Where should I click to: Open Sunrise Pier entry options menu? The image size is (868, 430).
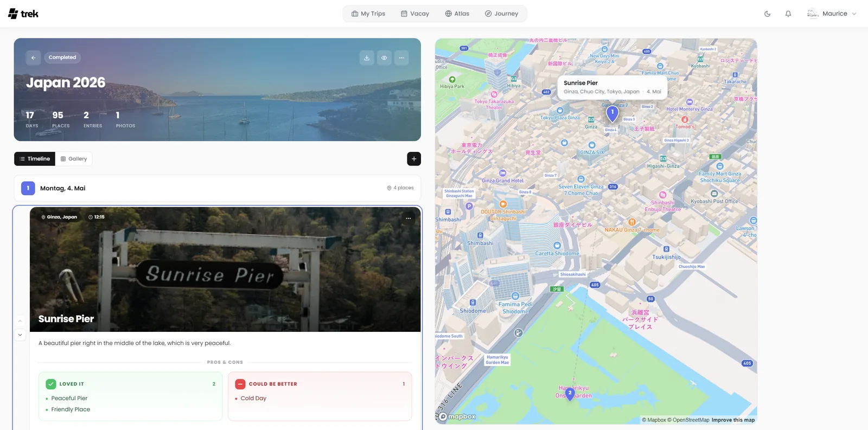[409, 218]
